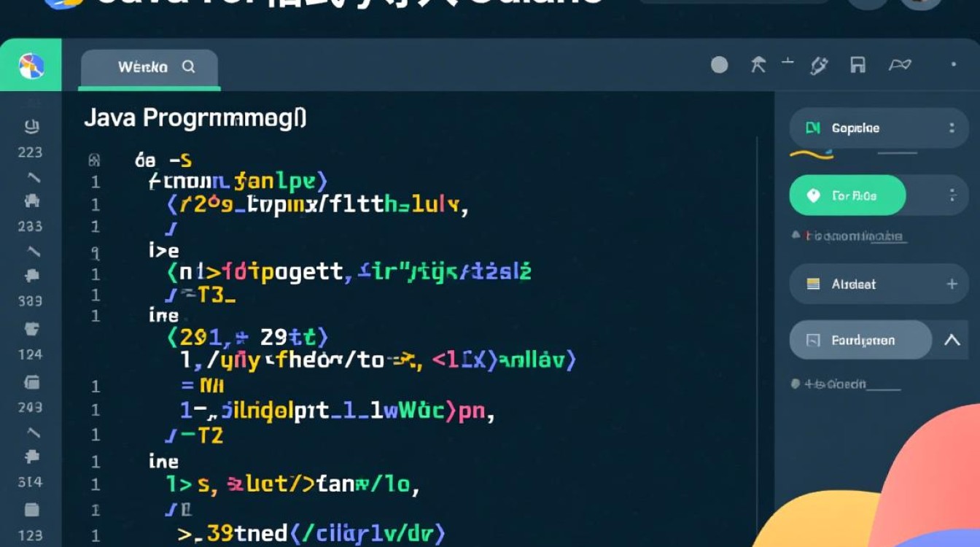This screenshot has height=547, width=980.
Task: Click the top icon in the left sidebar
Action: pyautogui.click(x=31, y=128)
